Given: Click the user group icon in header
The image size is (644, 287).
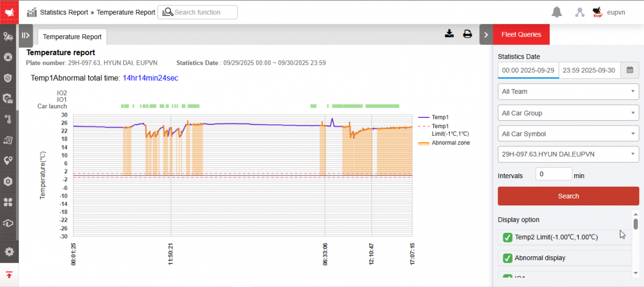Looking at the screenshot, I should pos(580,12).
